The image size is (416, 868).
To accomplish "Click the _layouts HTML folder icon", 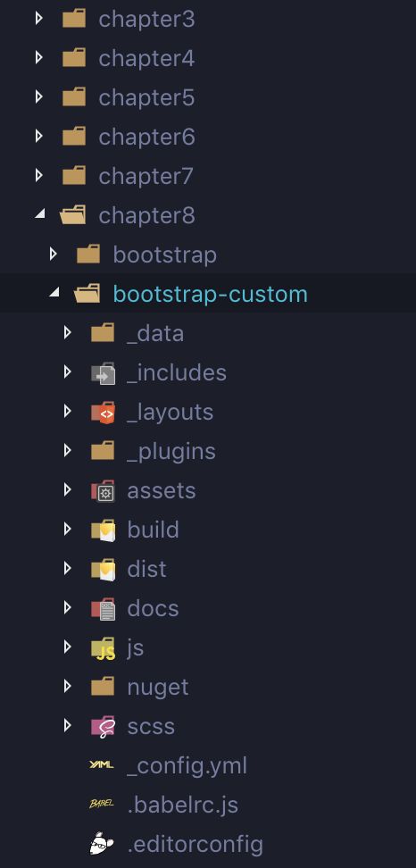I will click(103, 412).
